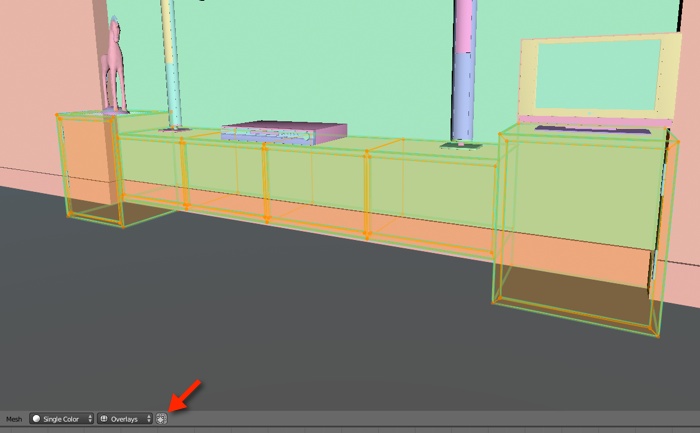The width and height of the screenshot is (700, 433).
Task: Open the Mesh menu in the viewport header
Action: (x=14, y=419)
